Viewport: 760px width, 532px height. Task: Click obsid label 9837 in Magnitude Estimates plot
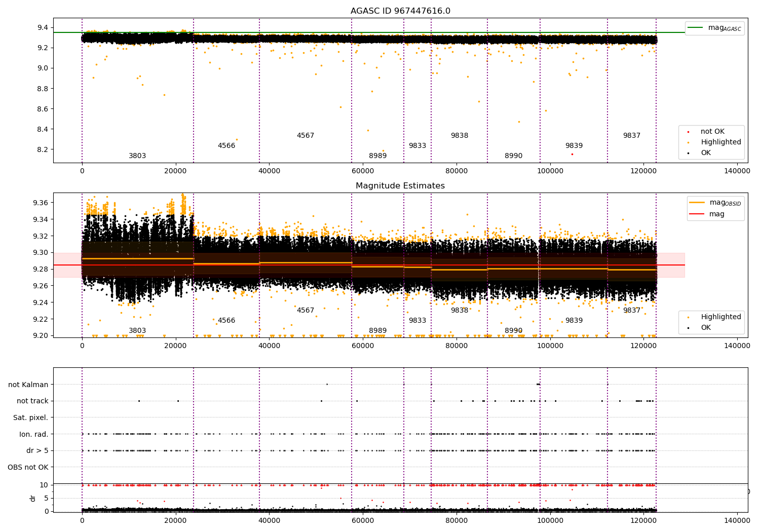tap(632, 311)
